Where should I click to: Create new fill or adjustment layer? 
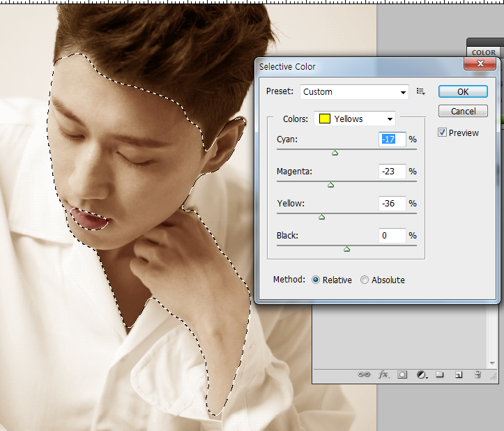422,375
